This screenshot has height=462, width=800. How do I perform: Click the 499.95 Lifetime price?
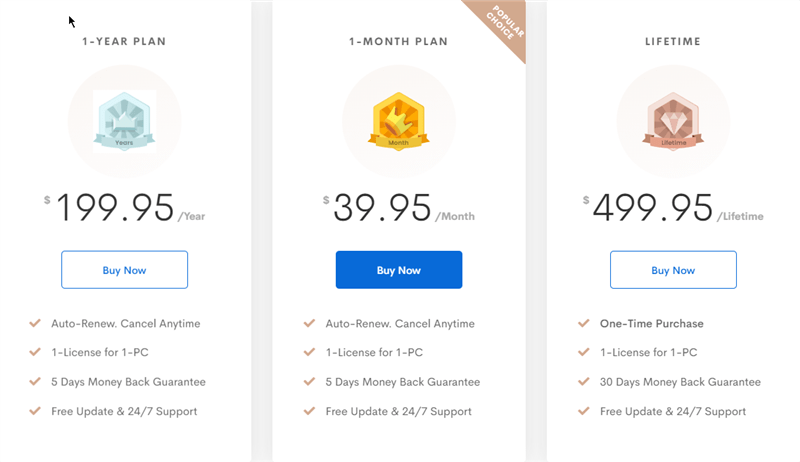[673, 208]
